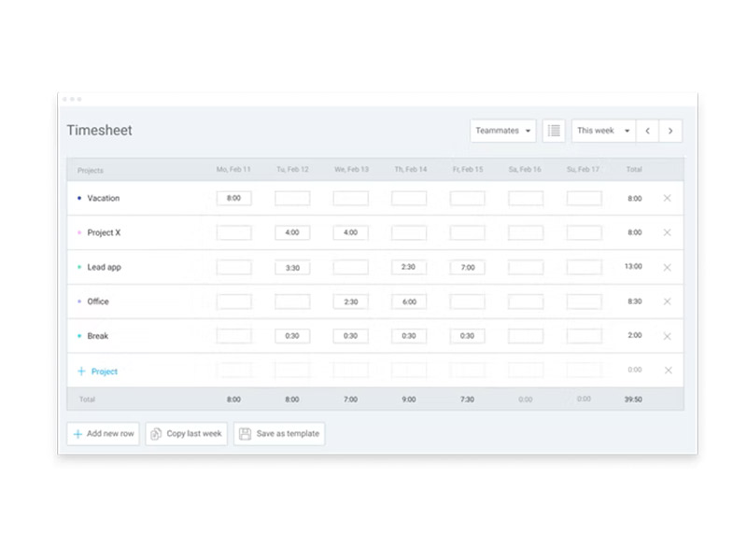Click Break Saturday empty time field
This screenshot has height=560, width=747.
pyautogui.click(x=526, y=336)
